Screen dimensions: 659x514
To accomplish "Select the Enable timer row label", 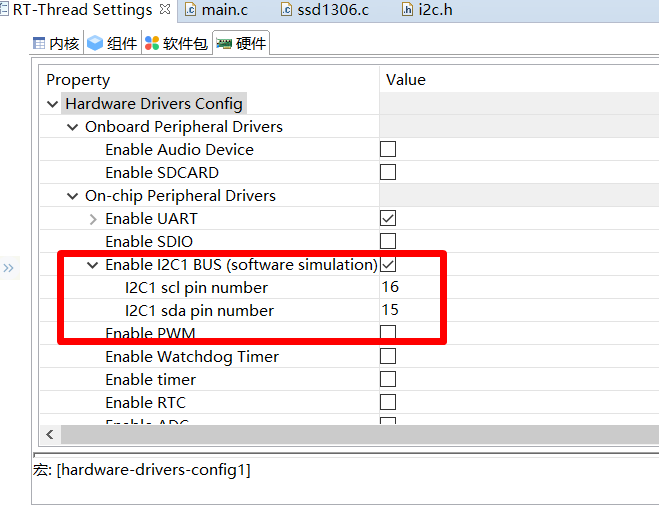I will click(x=150, y=380).
